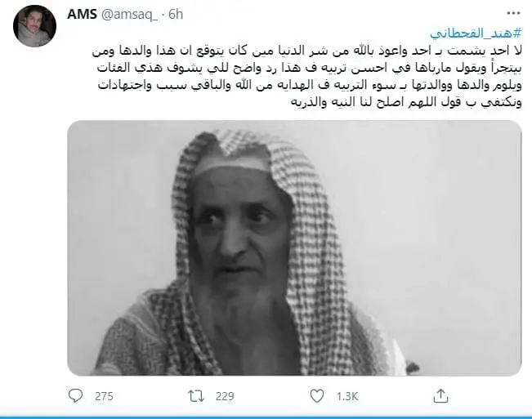Open the @amsaq_ handle profile

coord(129,15)
